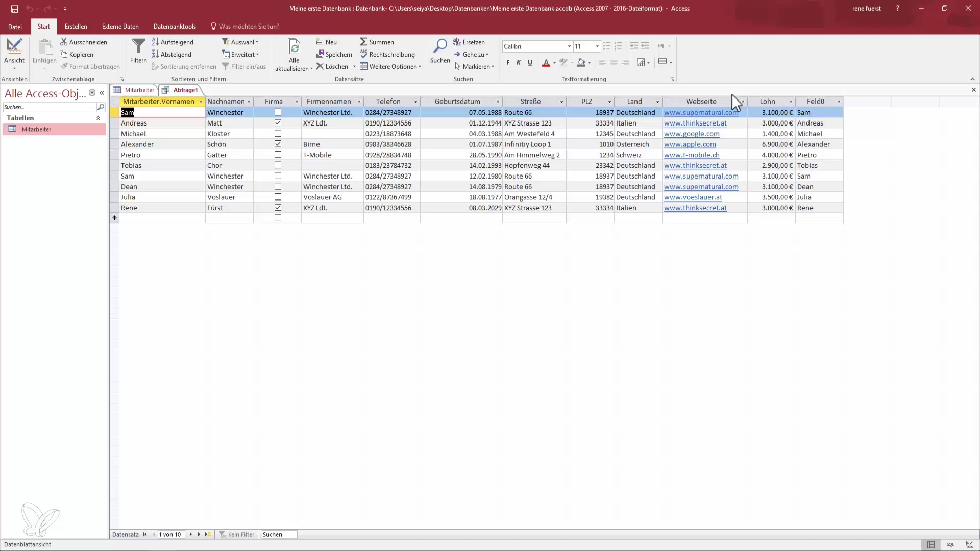Image resolution: width=980 pixels, height=551 pixels.
Task: Click font color A swatch button
Action: [x=546, y=62]
